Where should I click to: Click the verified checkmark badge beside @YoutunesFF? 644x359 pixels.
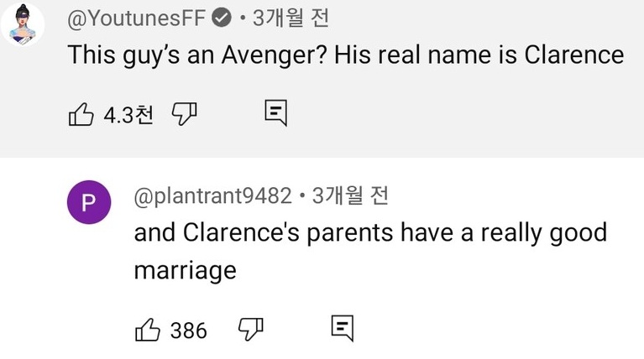pyautogui.click(x=222, y=18)
